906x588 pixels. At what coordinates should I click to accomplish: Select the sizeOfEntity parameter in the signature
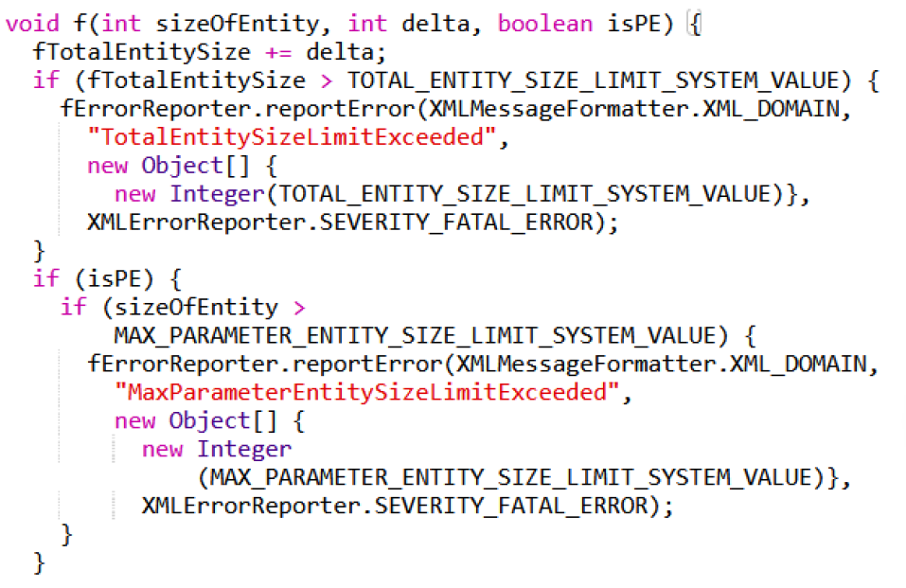237,25
